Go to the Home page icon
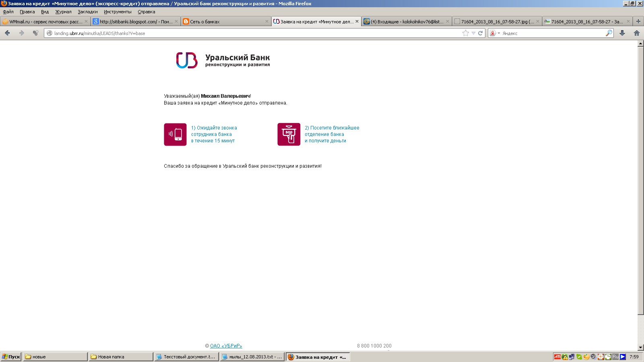644x362 pixels. click(x=637, y=33)
